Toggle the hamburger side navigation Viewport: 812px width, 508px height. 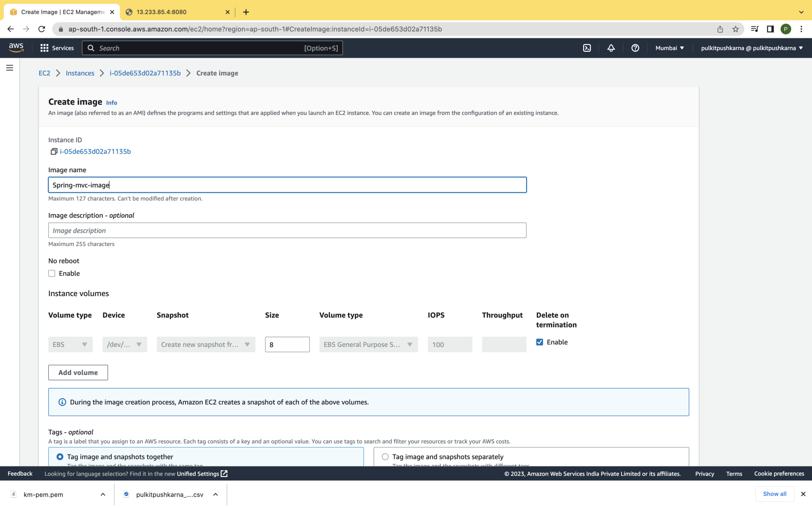tap(10, 68)
